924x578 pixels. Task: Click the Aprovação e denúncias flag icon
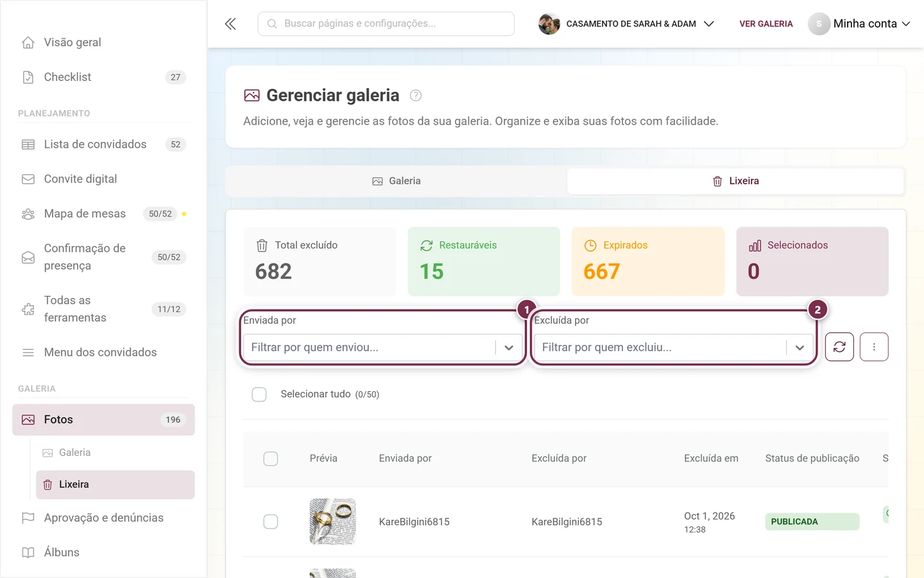pos(28,518)
